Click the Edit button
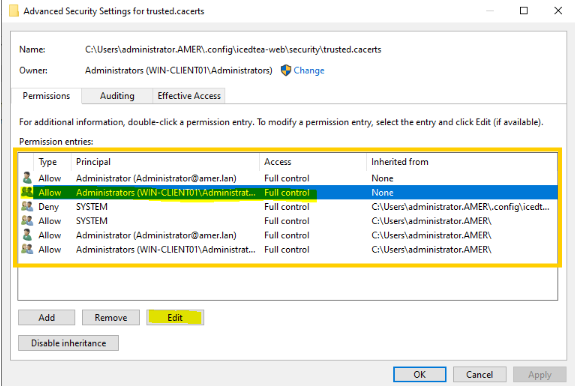The width and height of the screenshot is (575, 386). tap(175, 317)
